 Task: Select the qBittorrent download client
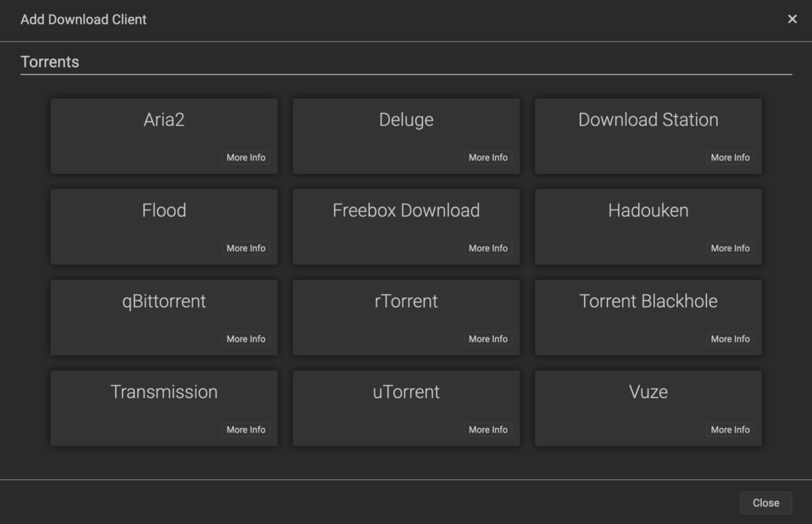(x=164, y=302)
